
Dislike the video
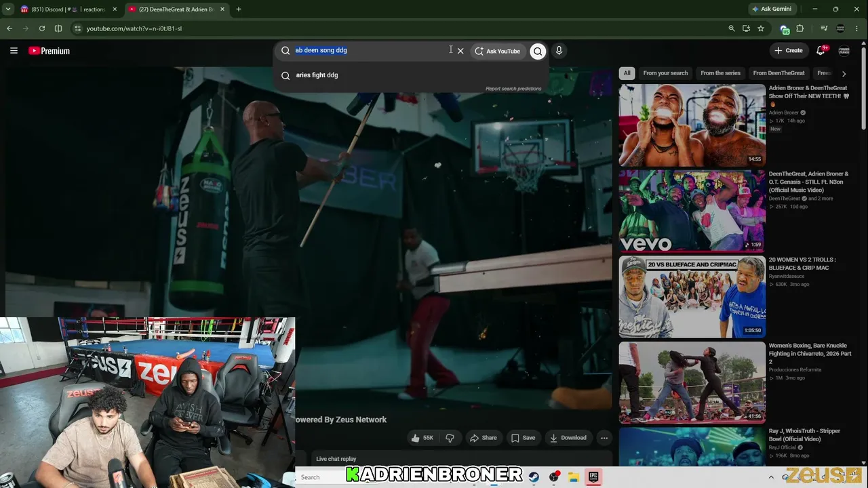coord(450,438)
